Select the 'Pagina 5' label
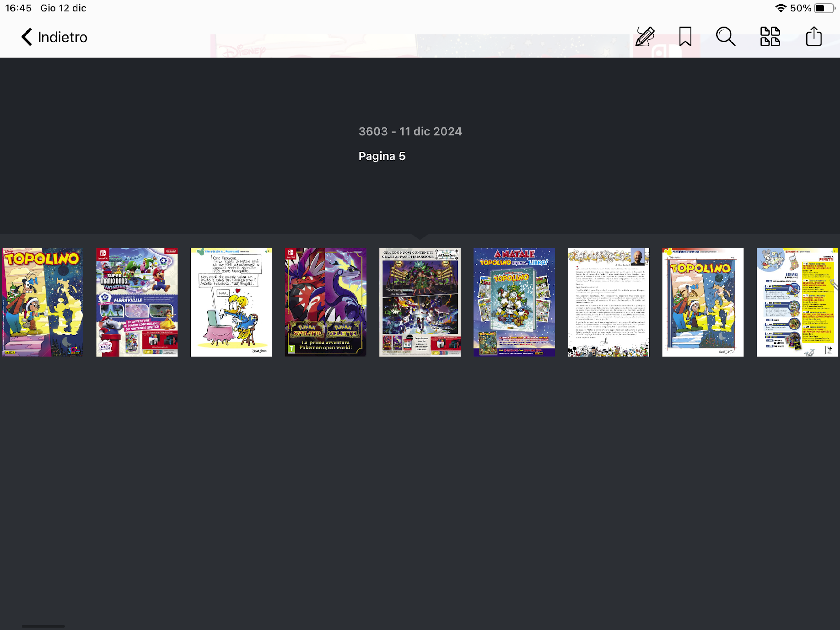Screen dimensions: 840x630 382,156
